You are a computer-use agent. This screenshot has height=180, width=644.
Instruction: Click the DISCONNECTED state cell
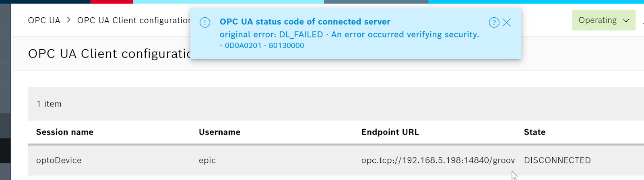coord(557,160)
